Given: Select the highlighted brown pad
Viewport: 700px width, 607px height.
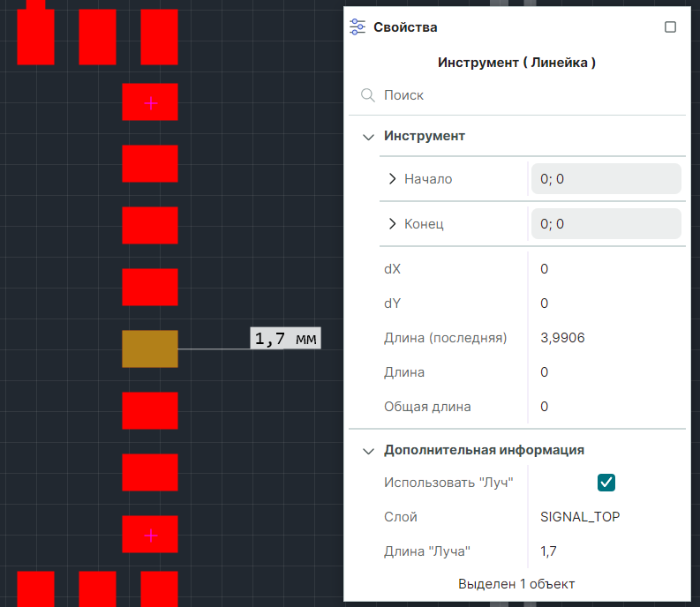Looking at the screenshot, I should click(x=150, y=349).
